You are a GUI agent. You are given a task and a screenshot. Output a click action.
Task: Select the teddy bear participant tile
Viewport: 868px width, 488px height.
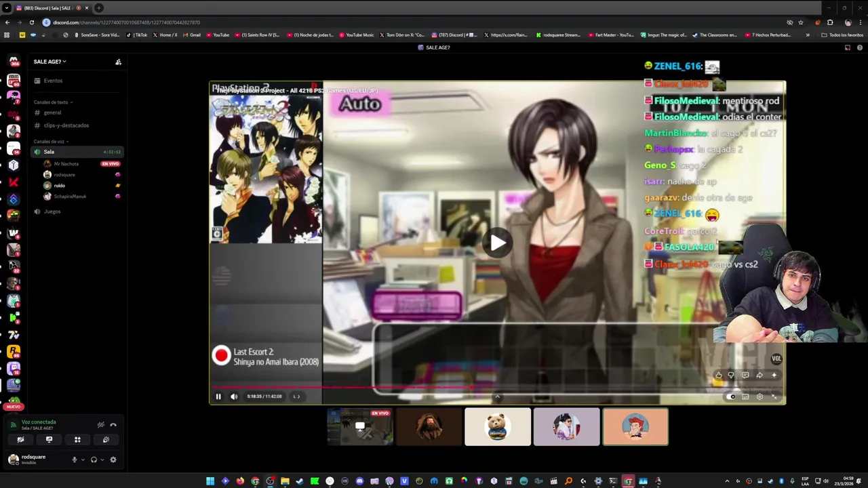tap(498, 426)
